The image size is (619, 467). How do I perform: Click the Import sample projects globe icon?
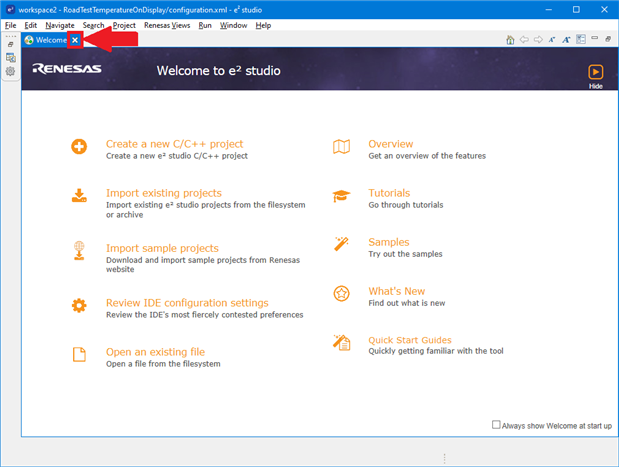pos(79,251)
